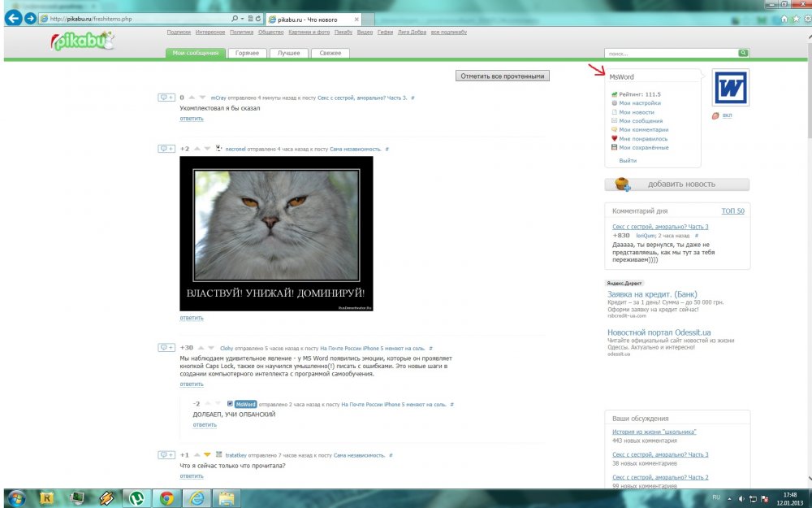Upvote mCray's comment with the up arrow

[192, 98]
